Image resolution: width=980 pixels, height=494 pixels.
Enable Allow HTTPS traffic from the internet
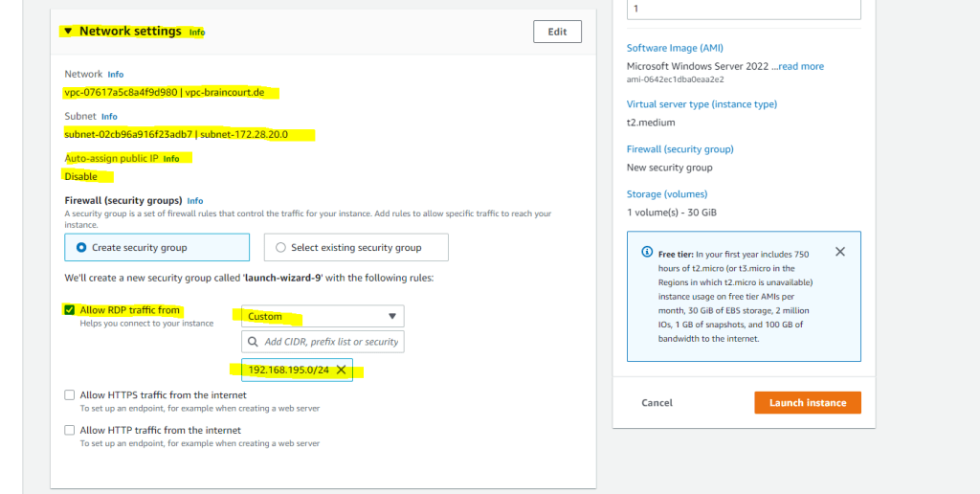[x=69, y=395]
